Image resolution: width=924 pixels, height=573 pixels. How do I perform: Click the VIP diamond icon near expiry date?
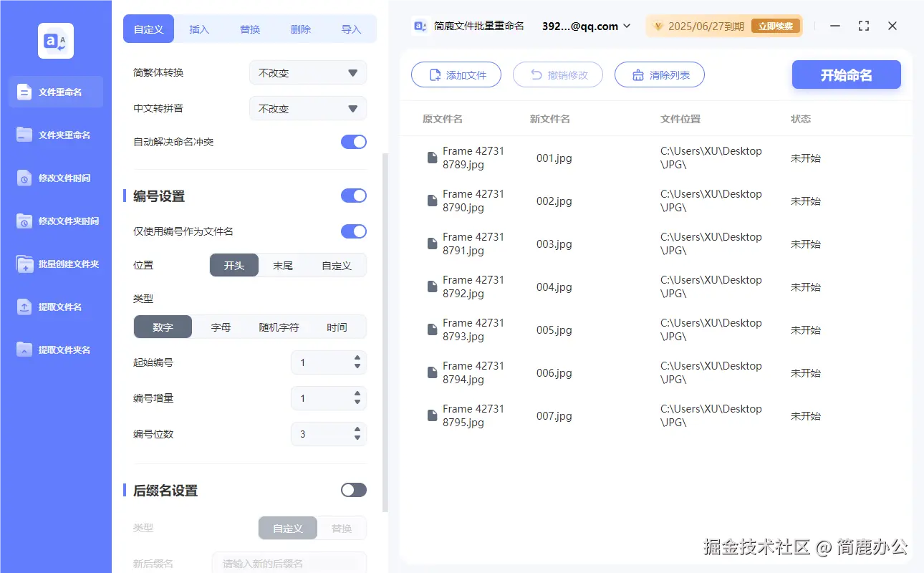pos(658,27)
